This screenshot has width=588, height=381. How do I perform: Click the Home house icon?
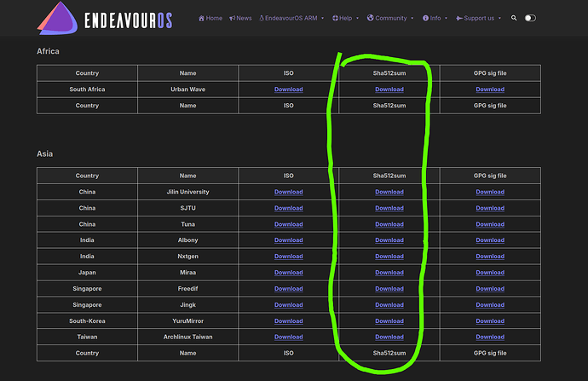tap(201, 18)
